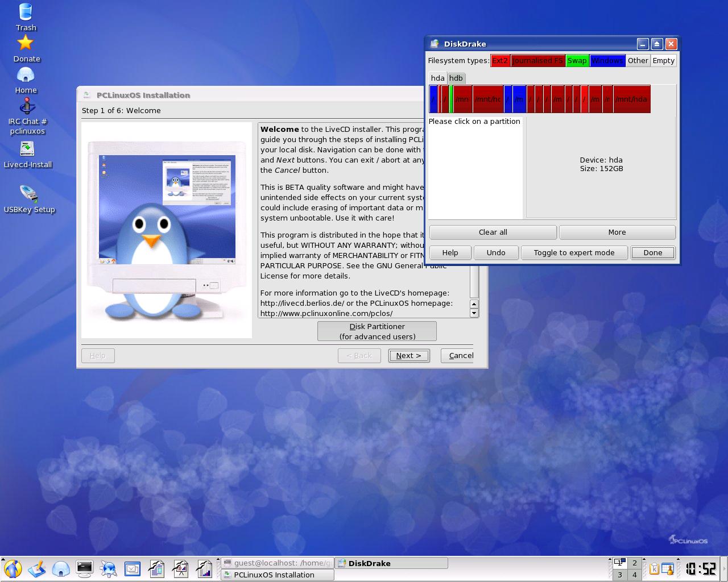Select the green swap partition on hda

[451, 99]
